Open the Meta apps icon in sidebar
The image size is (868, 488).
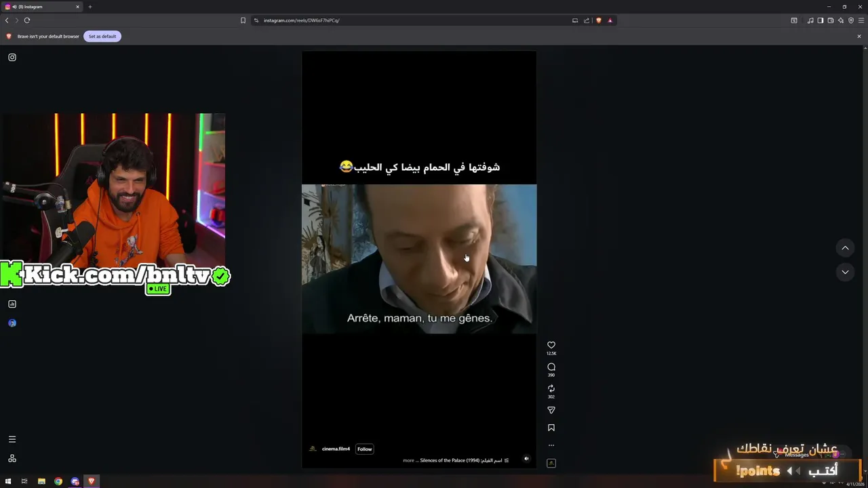(12, 458)
